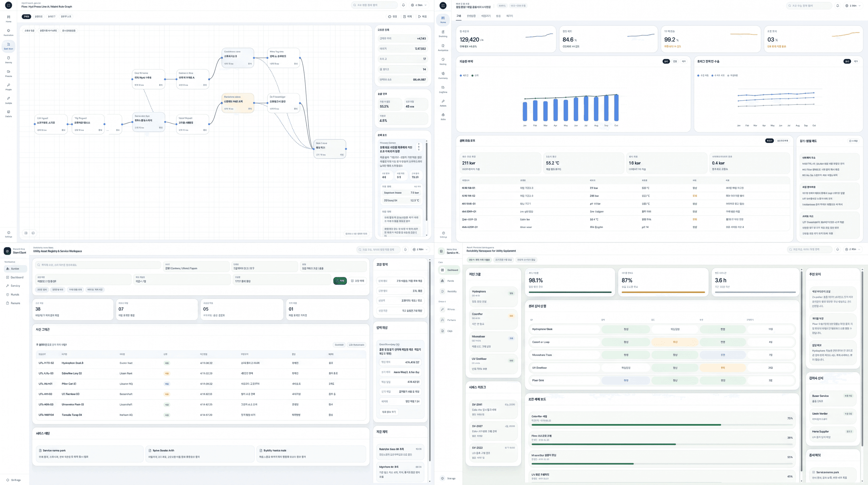This screenshot has height=485, width=868.
Task: Switch to the second tab in the analytics dashboard
Action: point(471,16)
